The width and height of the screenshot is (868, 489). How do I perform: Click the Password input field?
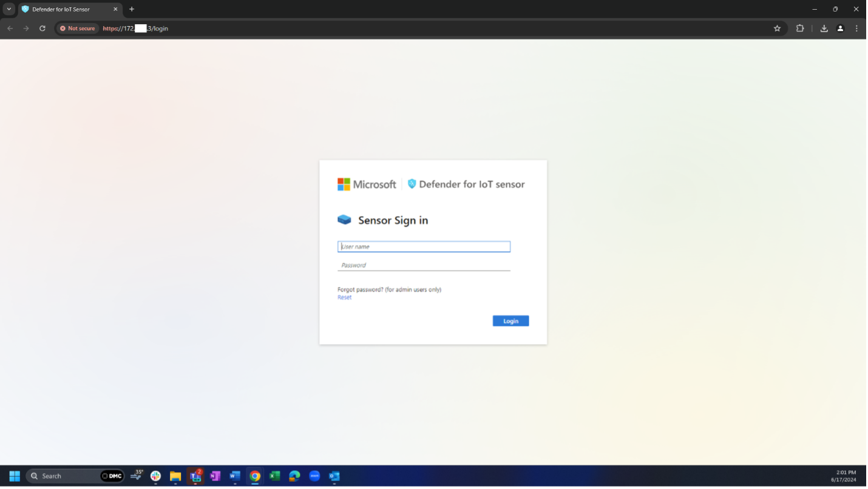(424, 265)
